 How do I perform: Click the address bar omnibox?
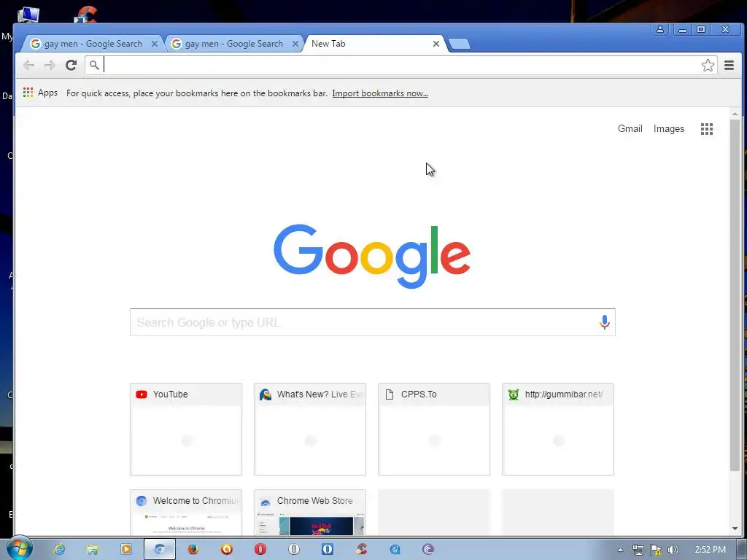(401, 65)
